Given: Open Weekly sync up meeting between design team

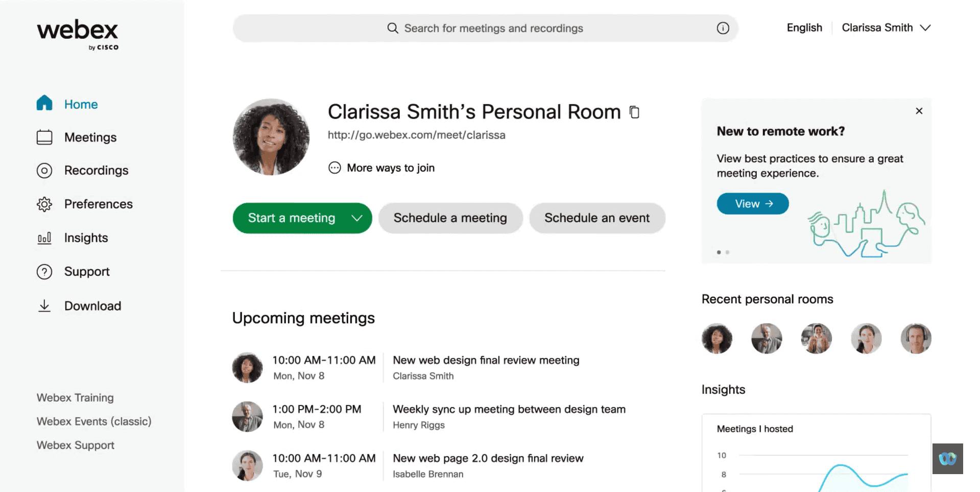Looking at the screenshot, I should (509, 409).
